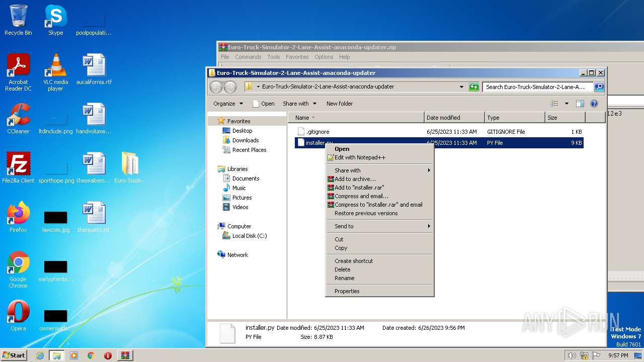Click the Explorer Forward navigation button
The image size is (644, 362).
(230, 87)
